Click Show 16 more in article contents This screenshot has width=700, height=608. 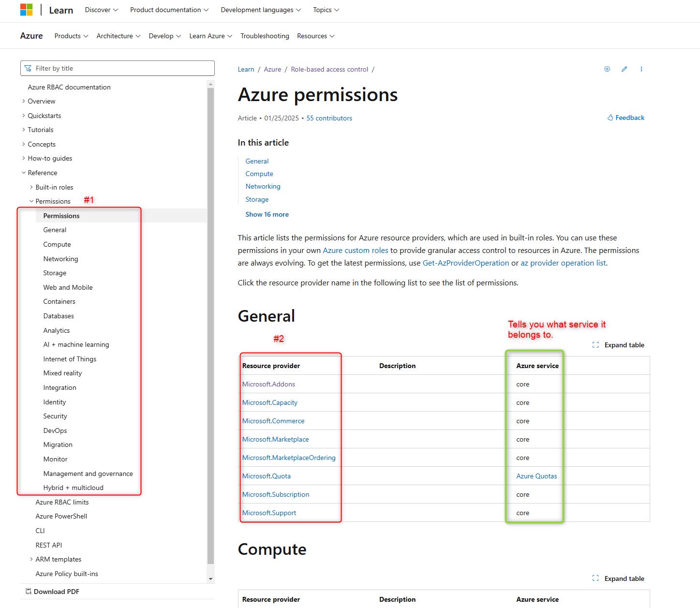(x=267, y=214)
